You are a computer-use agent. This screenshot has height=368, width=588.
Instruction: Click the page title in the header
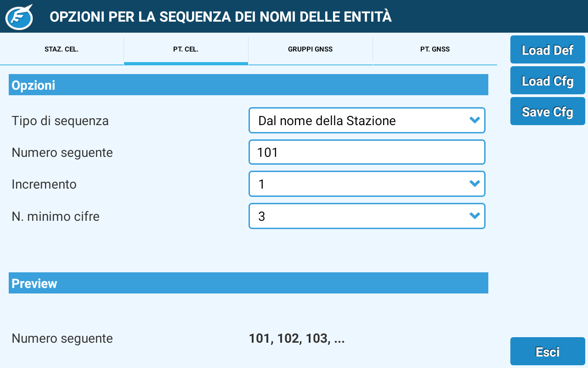(x=220, y=17)
